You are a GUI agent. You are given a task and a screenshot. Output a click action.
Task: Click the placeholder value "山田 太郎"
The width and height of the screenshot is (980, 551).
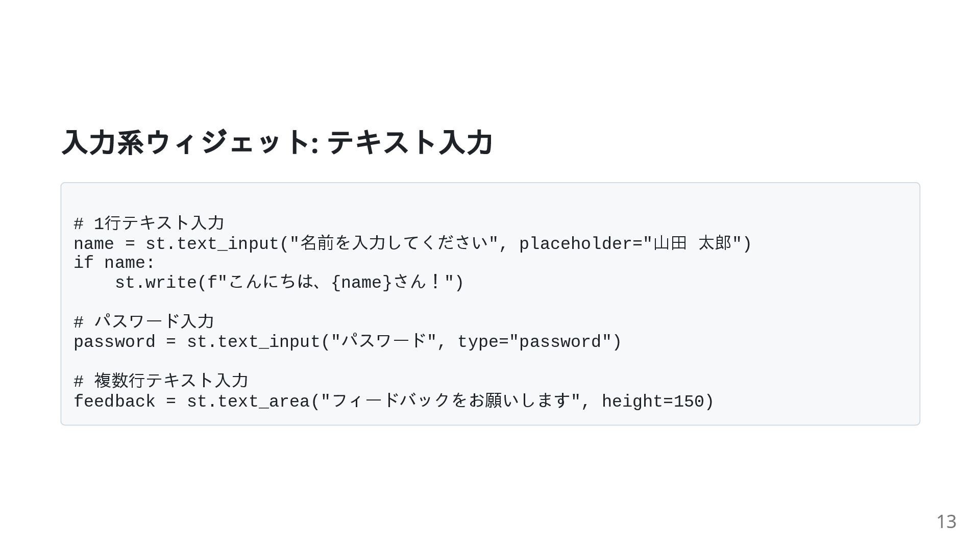pos(692,243)
